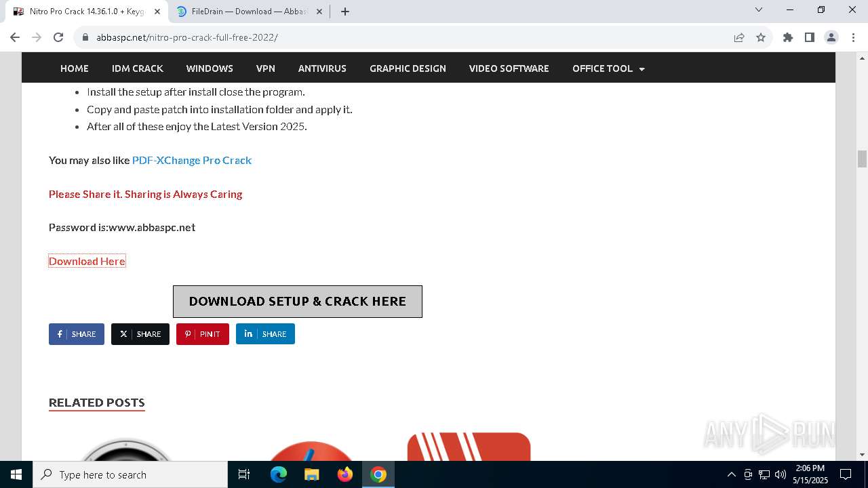
Task: Close the Nitro Pro Crack tab
Action: [157, 12]
